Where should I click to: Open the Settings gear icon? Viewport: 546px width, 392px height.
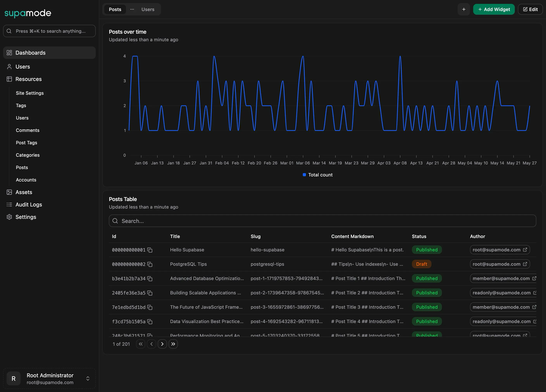9,217
